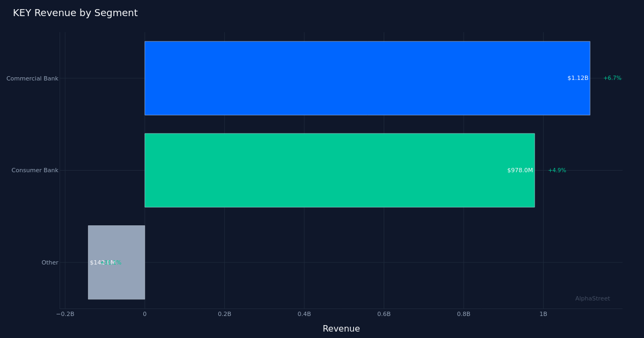
Task: Click the 0 mark on the x-axis
Action: (144, 314)
